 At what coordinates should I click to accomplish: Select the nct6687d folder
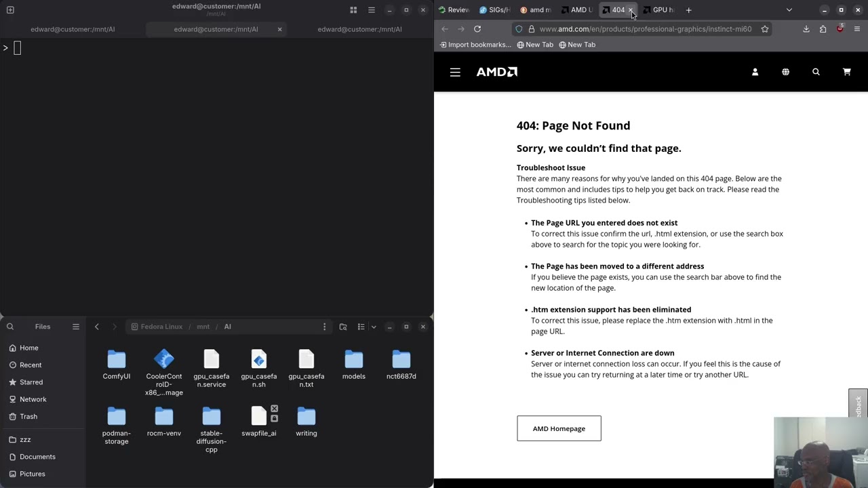tap(401, 365)
